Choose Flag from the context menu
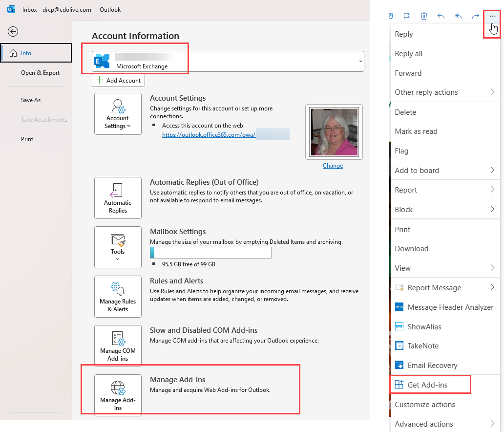 point(445,151)
